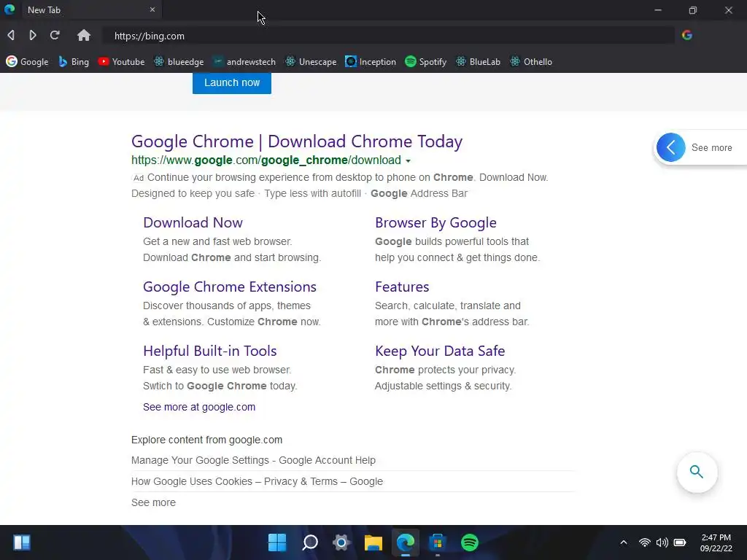Open the Browser By Google sitelink
Image resolution: width=747 pixels, height=560 pixels.
436,222
